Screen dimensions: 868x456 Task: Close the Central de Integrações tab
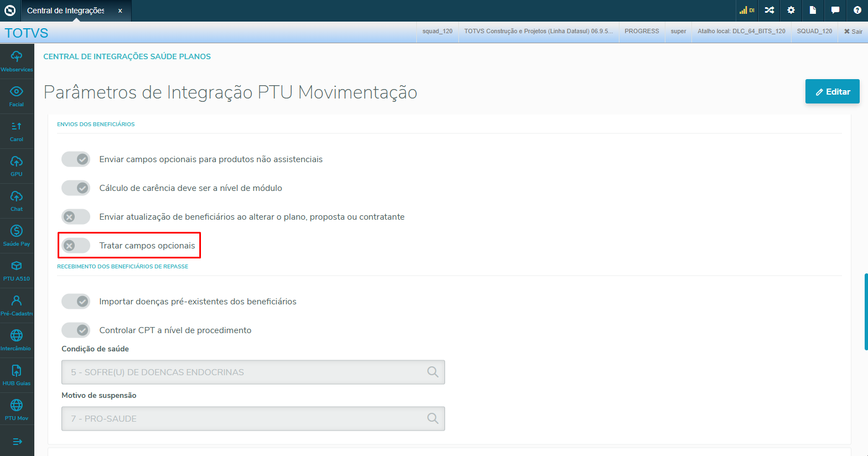120,11
